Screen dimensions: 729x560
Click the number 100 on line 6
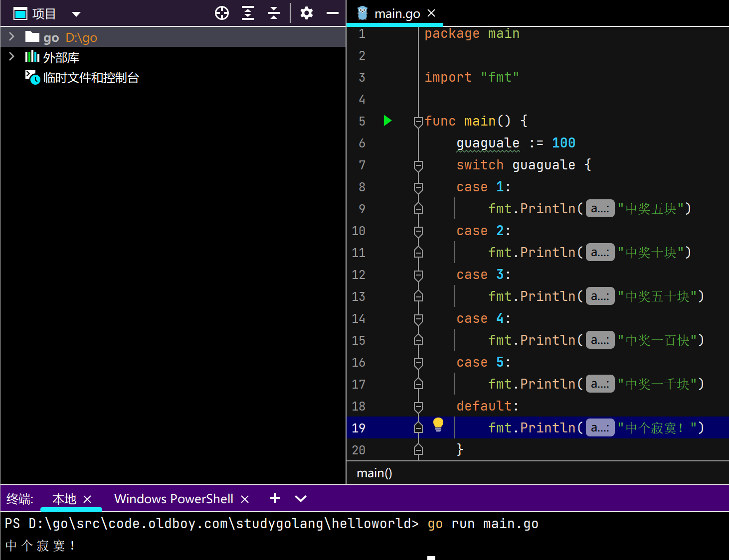(x=564, y=143)
